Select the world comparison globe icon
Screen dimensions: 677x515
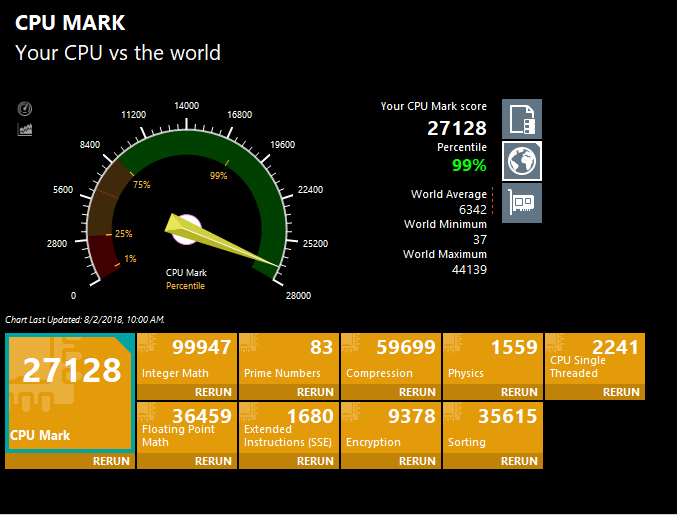coord(521,160)
